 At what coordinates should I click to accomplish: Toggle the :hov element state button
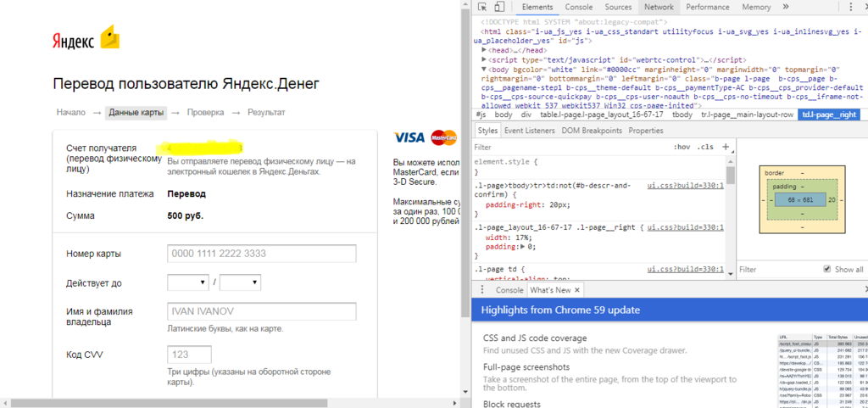[681, 147]
